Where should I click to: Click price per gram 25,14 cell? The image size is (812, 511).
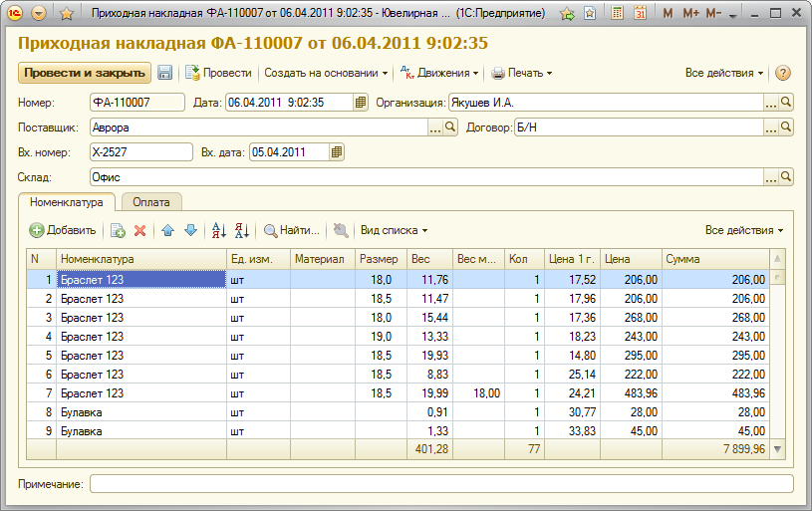click(572, 375)
